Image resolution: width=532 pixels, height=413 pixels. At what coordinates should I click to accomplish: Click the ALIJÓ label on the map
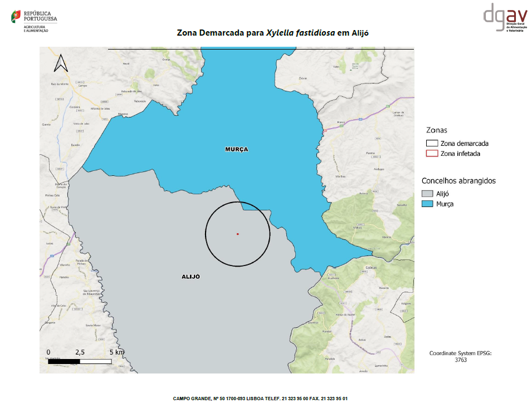coord(191,277)
